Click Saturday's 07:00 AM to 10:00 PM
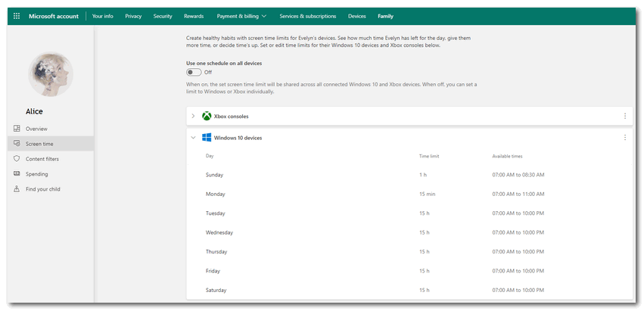 [518, 290]
